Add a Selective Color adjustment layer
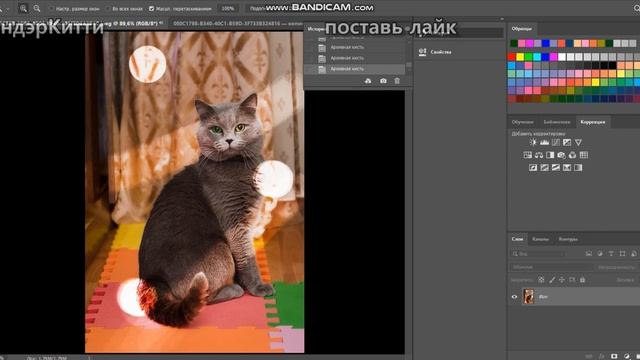 click(x=567, y=167)
